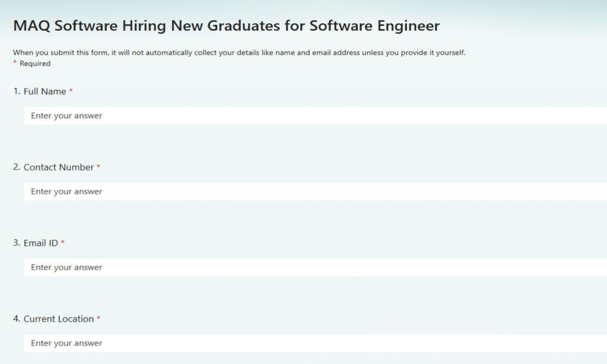Click the form title text
This screenshot has height=364, width=607.
226,25
